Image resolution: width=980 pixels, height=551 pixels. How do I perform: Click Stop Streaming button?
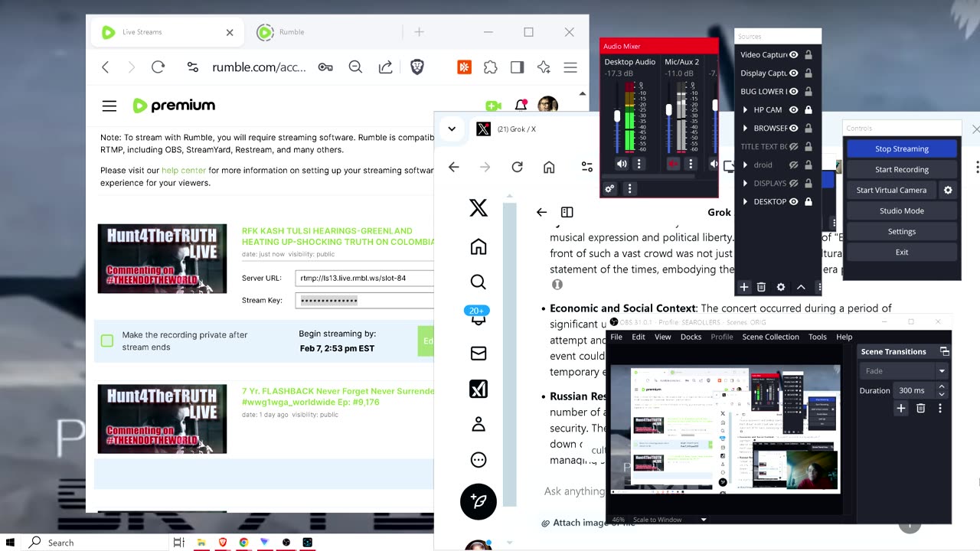coord(902,148)
